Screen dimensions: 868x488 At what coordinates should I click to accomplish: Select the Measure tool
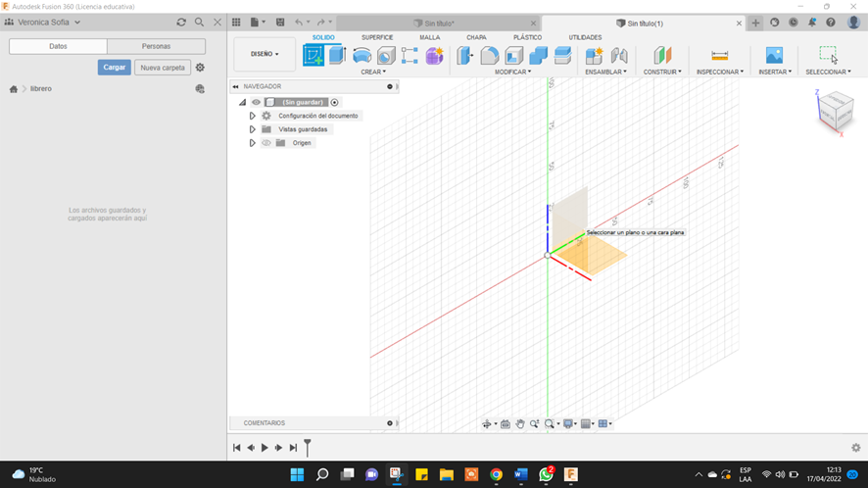coord(720,56)
